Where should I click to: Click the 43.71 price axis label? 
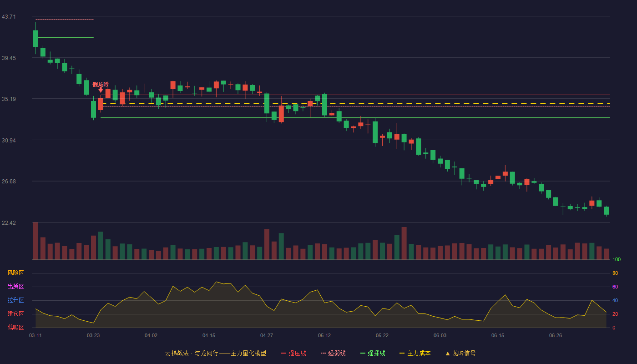(x=9, y=17)
